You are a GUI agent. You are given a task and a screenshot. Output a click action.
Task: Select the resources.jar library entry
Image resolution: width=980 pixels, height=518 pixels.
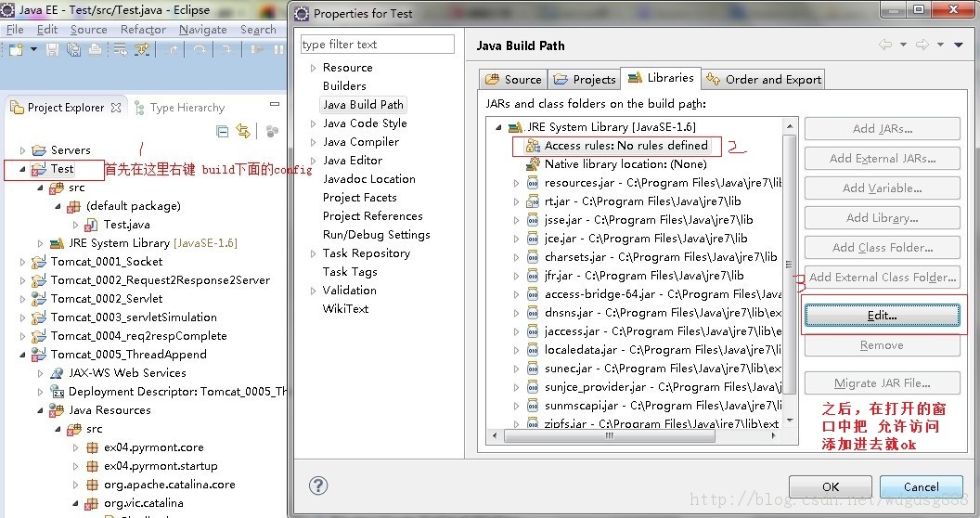(653, 183)
